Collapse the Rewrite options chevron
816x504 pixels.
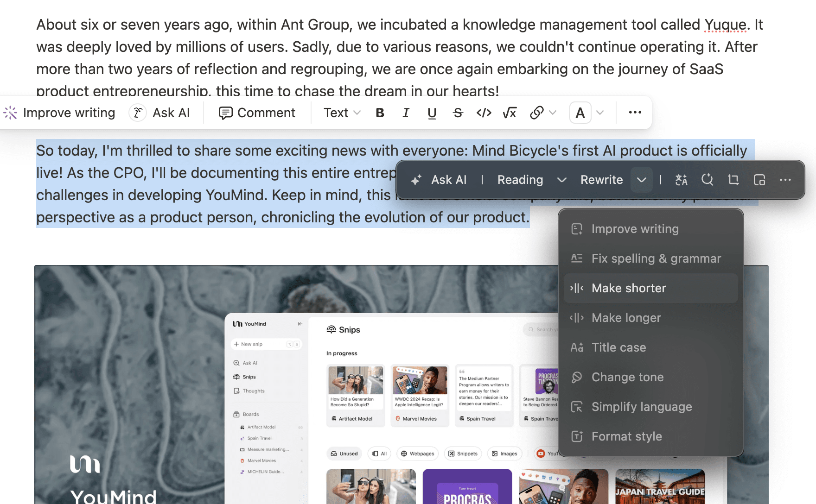[641, 180]
